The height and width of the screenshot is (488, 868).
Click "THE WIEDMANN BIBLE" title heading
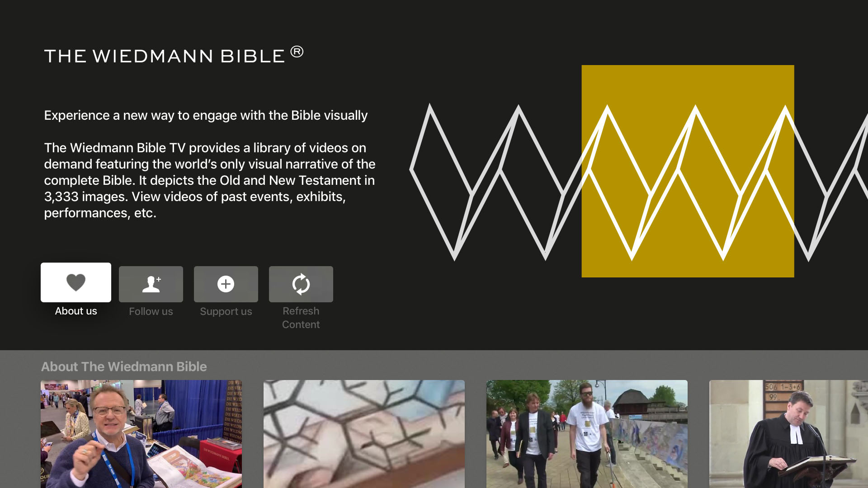165,56
